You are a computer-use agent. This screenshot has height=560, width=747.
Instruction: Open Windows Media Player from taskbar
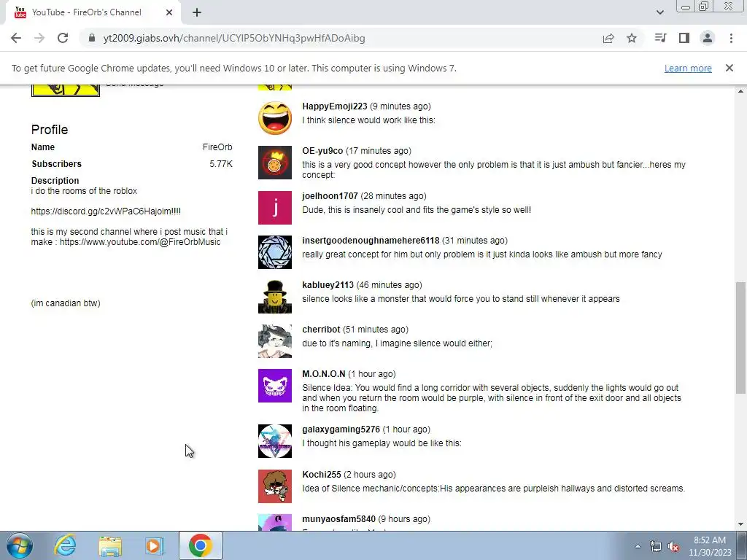(x=154, y=545)
